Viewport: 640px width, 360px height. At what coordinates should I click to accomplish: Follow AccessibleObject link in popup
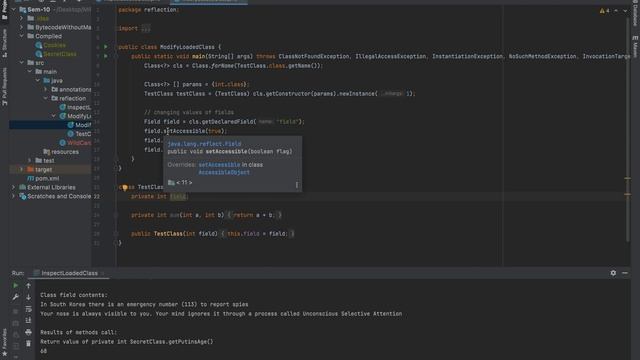[x=224, y=172]
